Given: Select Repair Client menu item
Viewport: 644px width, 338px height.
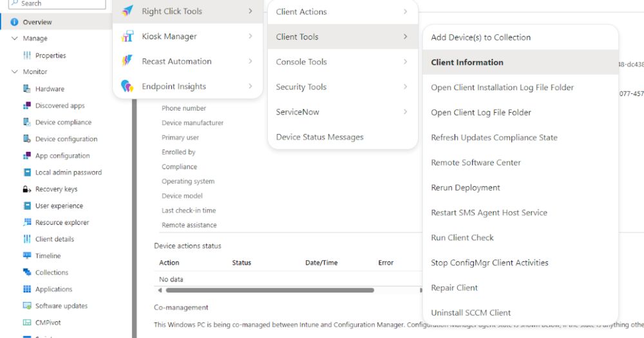Looking at the screenshot, I should click(x=520, y=288).
